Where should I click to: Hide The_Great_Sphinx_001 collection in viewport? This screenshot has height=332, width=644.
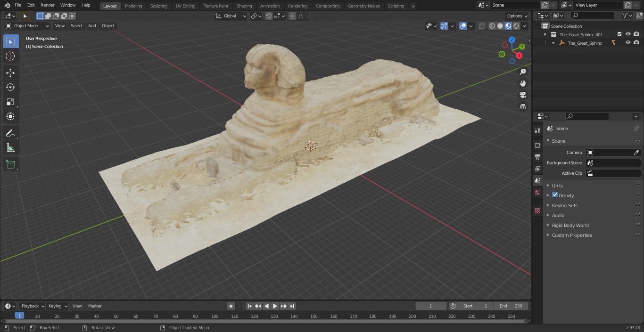628,34
